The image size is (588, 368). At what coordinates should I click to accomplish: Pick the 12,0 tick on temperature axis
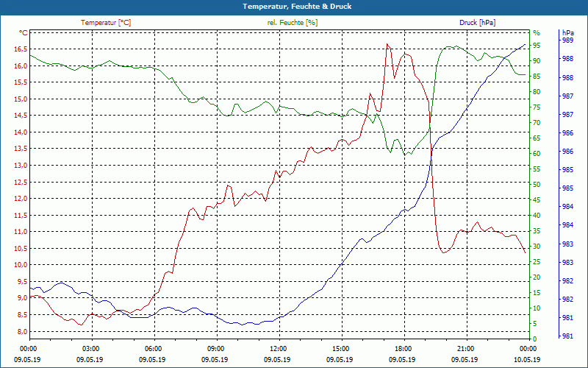tap(21, 199)
